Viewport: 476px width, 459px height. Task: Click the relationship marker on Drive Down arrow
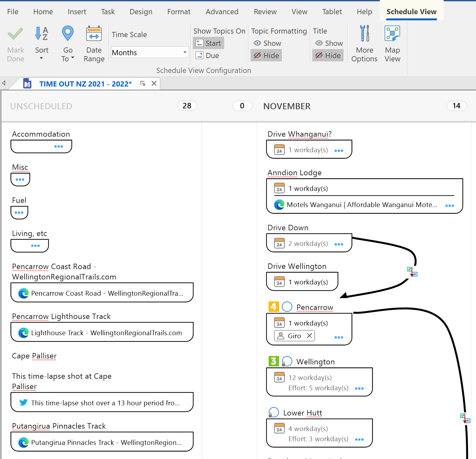click(x=412, y=272)
